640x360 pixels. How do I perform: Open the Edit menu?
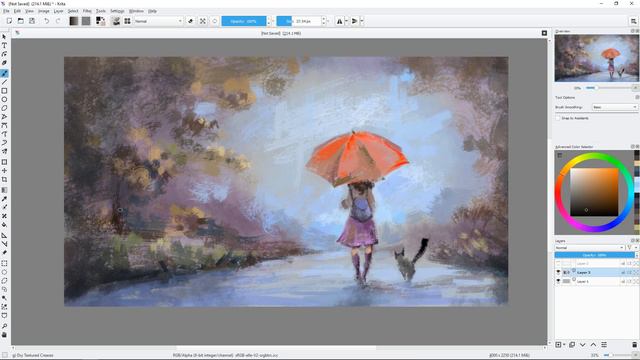click(17, 11)
